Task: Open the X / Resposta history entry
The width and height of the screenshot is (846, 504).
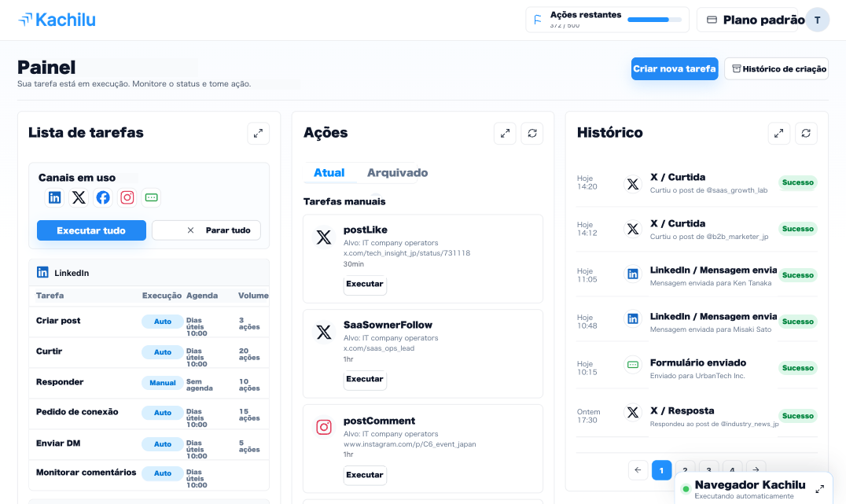Action: pyautogui.click(x=697, y=416)
